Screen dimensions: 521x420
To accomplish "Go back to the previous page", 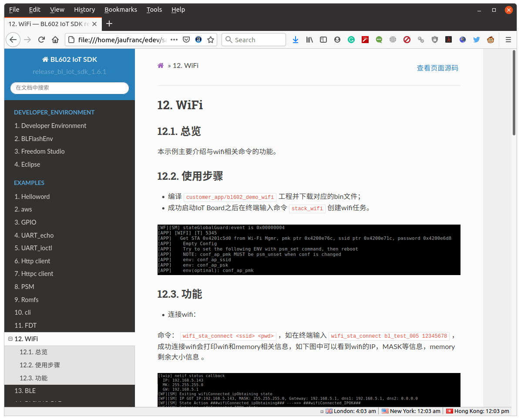I will (x=13, y=40).
